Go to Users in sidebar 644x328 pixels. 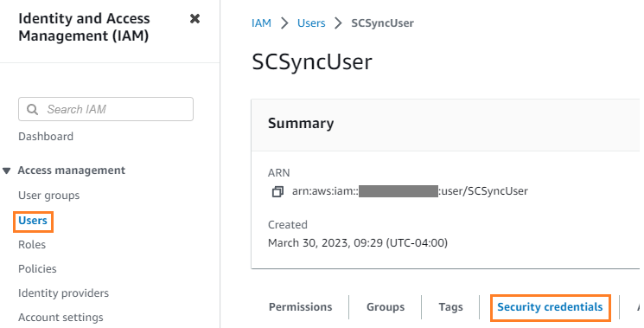pyautogui.click(x=33, y=221)
